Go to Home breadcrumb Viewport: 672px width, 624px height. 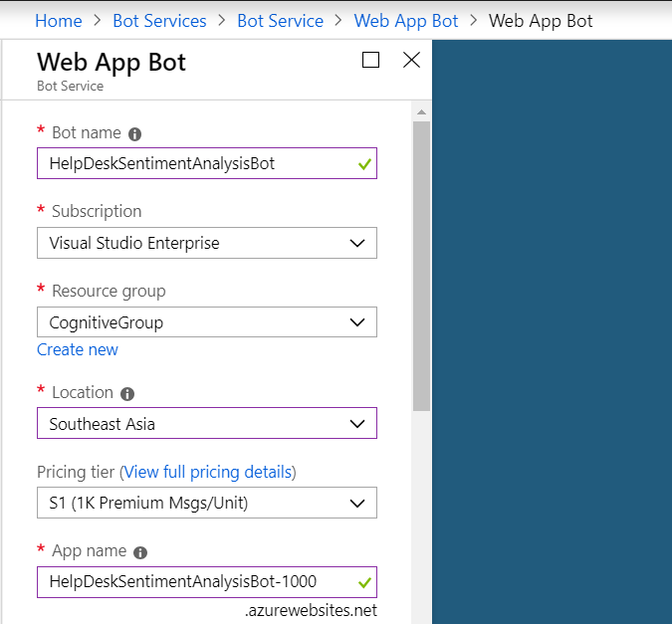click(x=58, y=20)
